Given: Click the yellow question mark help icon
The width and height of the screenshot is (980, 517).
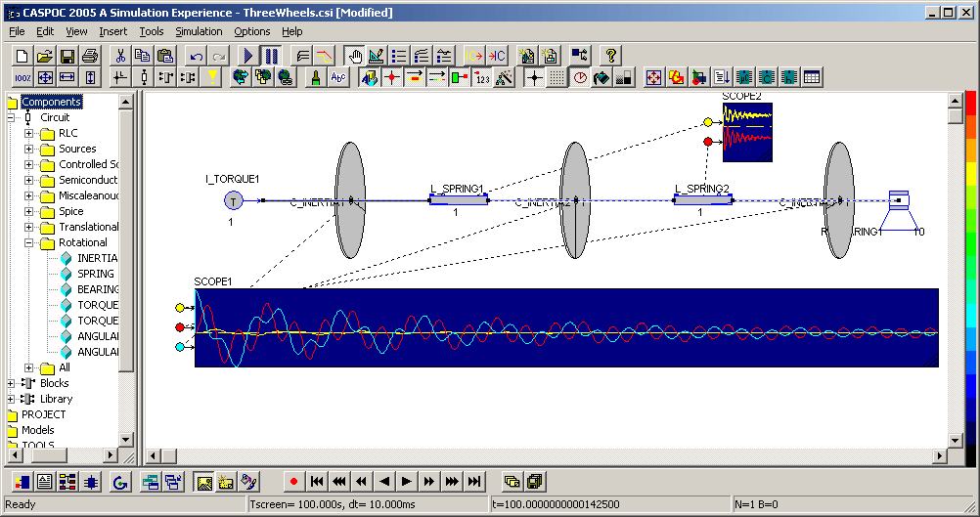Looking at the screenshot, I should (x=610, y=56).
